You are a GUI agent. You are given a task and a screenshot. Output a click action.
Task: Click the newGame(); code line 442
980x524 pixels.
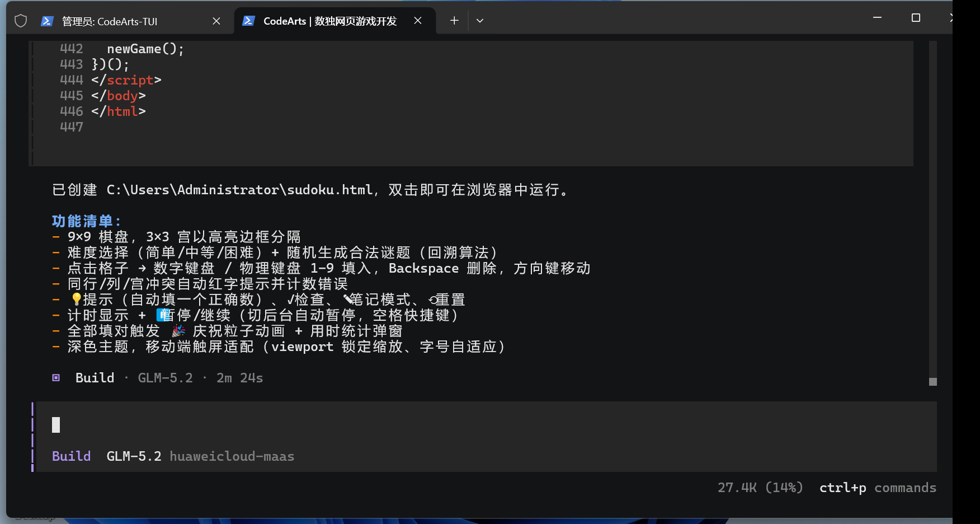coord(145,49)
